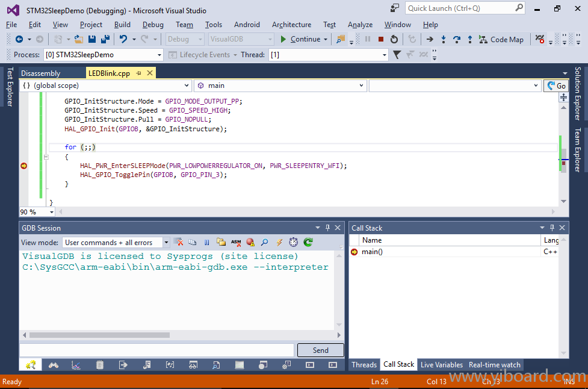The height and width of the screenshot is (389, 588).
Task: Toggle auto-hide pin of GDB Session panel
Action: (x=328, y=228)
